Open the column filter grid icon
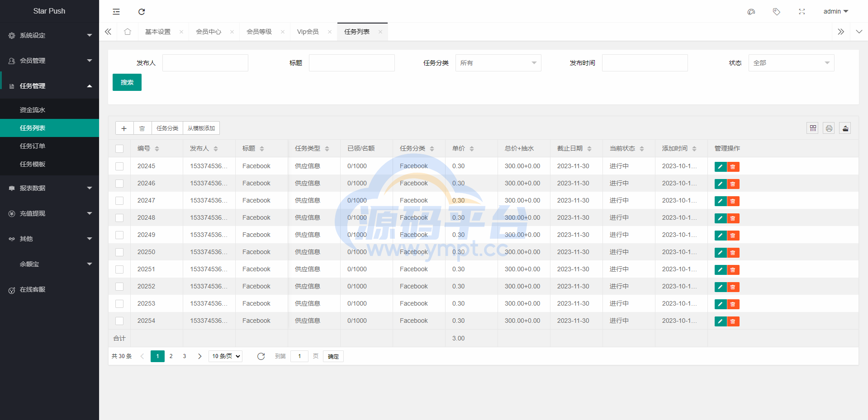The width and height of the screenshot is (868, 420). coord(813,128)
